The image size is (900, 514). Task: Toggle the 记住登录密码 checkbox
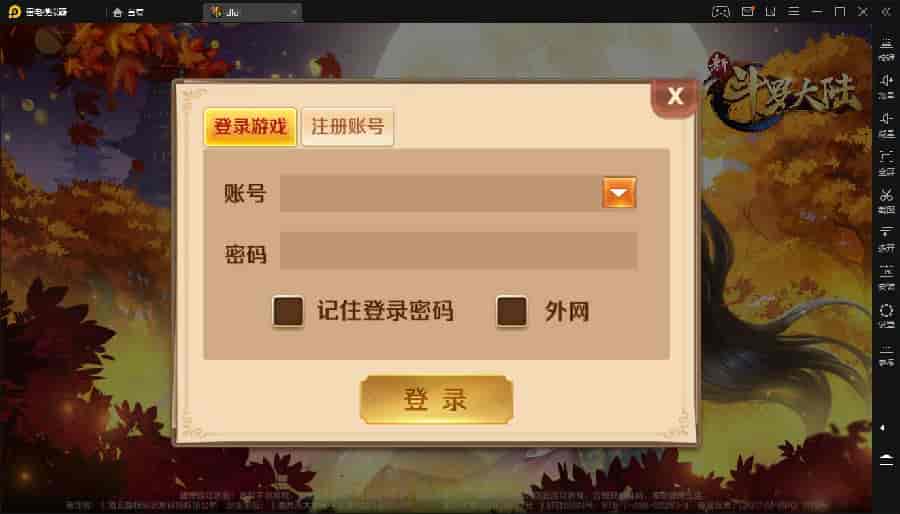(x=288, y=311)
